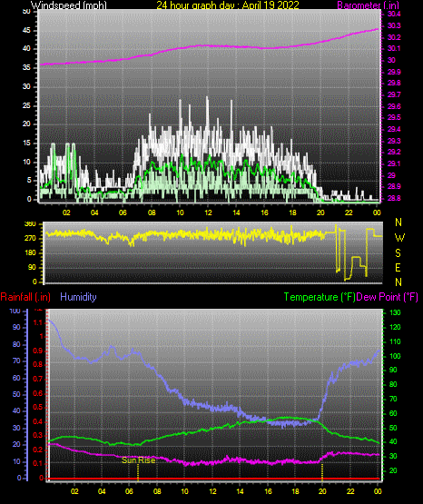The image size is (423, 504).
Task: Click the W compass letter beside wind direction chart
Action: 399,238
